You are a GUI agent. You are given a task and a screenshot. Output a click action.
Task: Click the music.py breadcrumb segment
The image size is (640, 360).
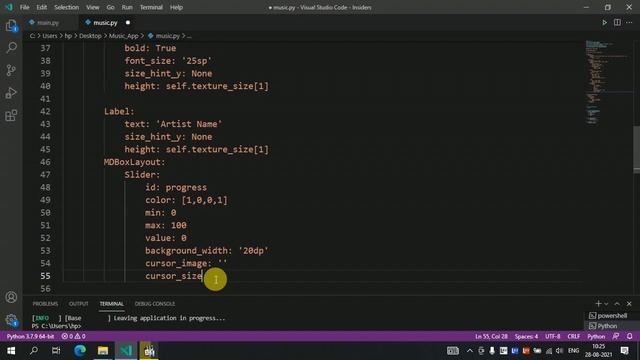coord(167,36)
